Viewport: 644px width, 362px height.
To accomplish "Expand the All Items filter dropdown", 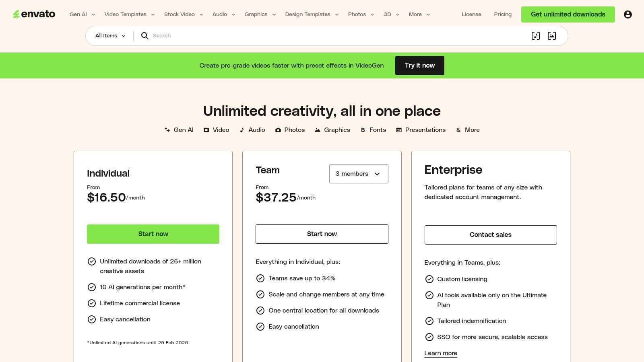I will tap(109, 36).
